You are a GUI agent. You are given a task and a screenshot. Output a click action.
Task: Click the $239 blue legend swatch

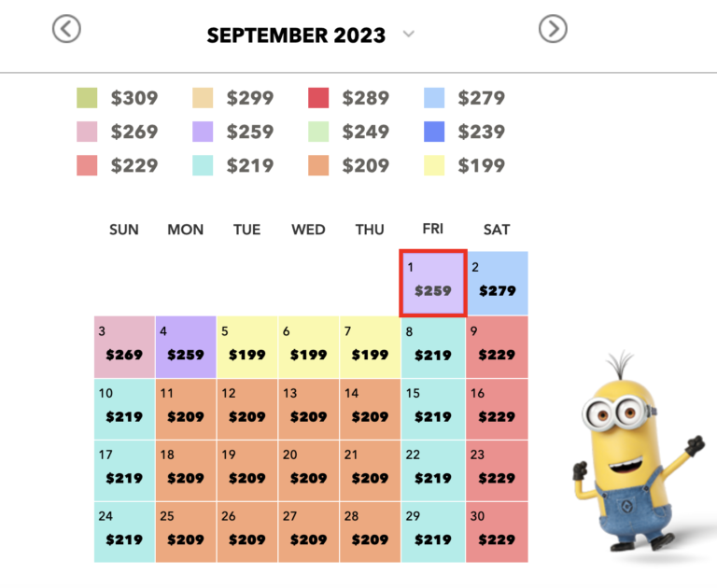coord(434,132)
